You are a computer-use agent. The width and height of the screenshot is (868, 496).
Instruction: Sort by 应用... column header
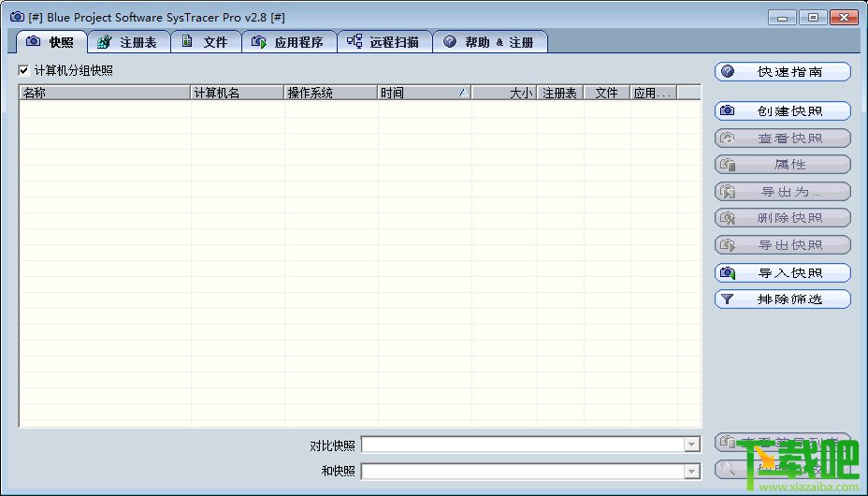[654, 93]
